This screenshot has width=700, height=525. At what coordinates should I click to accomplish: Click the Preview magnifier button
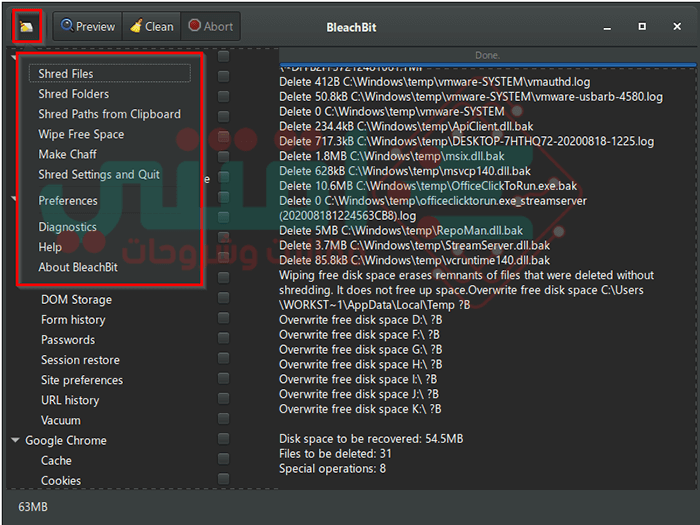point(88,27)
